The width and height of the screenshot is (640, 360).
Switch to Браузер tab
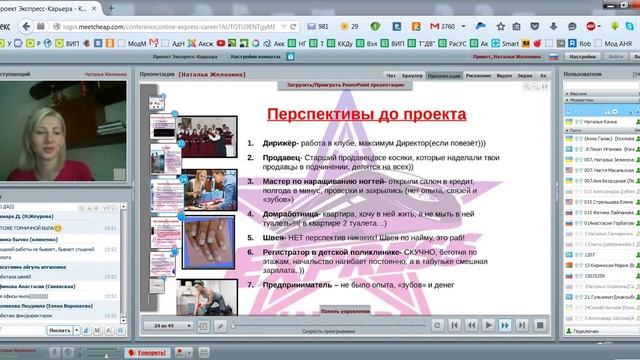pyautogui.click(x=412, y=76)
